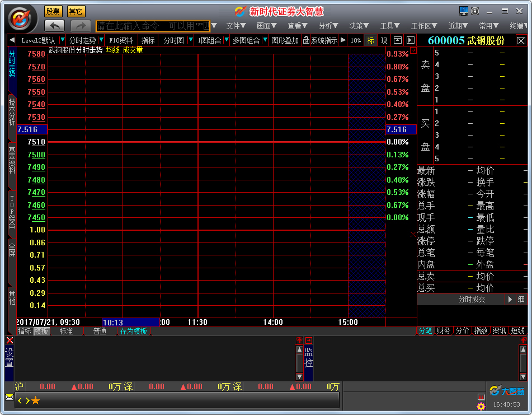
Task: Click the settings panel scroll-down arrow
Action: click(x=299, y=376)
